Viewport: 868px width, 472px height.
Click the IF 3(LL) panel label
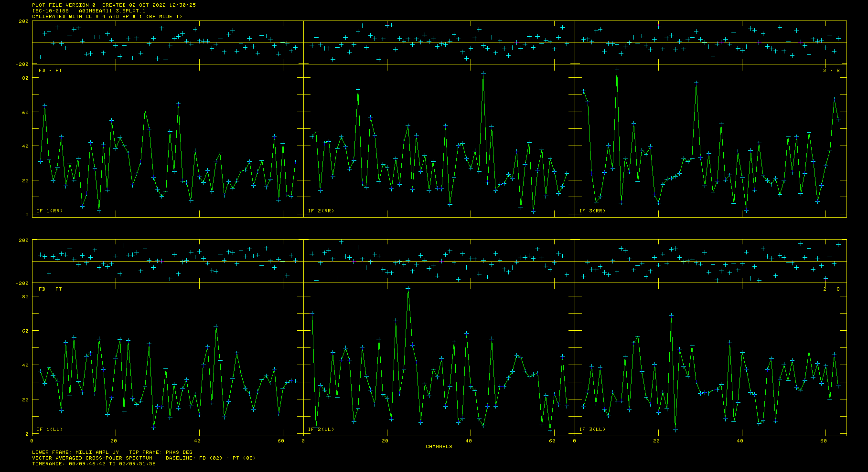592,430
